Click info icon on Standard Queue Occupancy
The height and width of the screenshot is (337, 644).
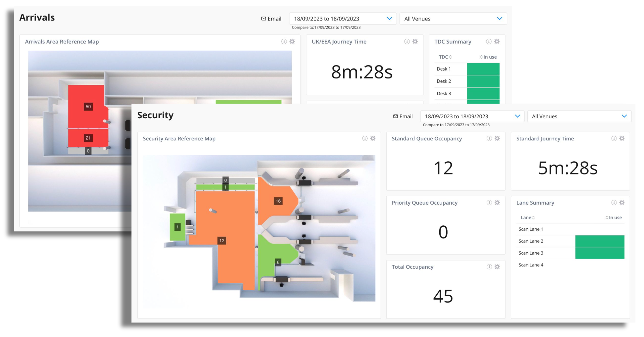[x=489, y=138]
